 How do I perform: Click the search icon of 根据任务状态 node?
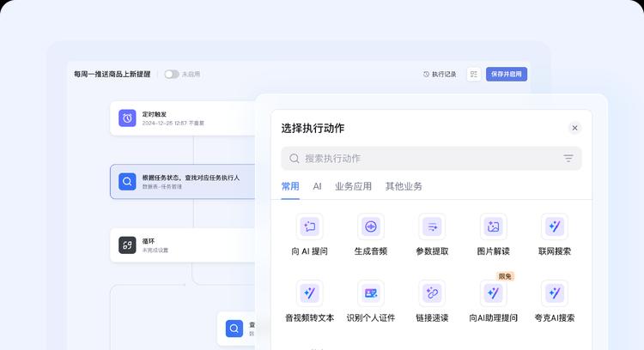[127, 181]
